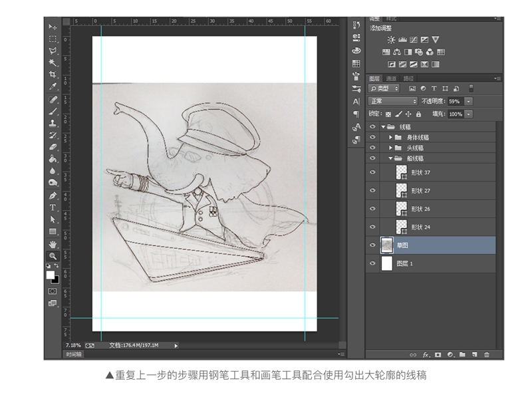Hide the 线稿 group

click(x=372, y=126)
